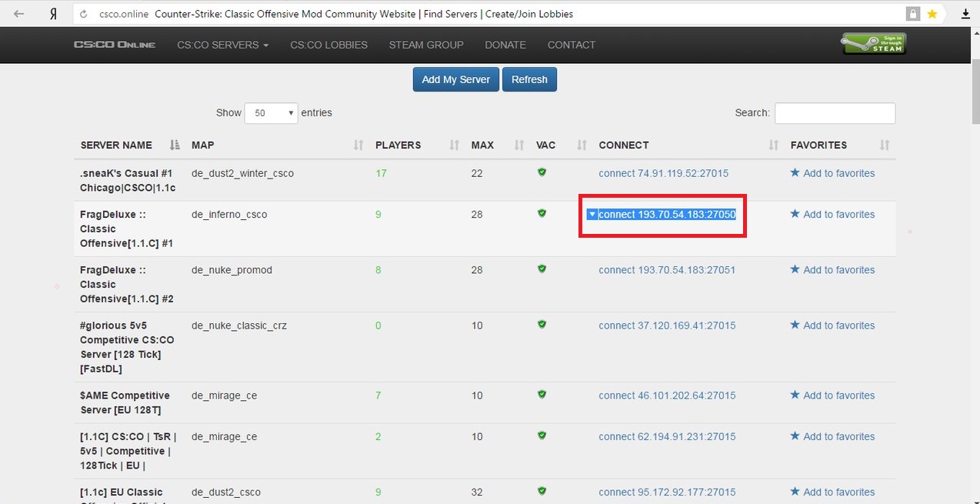
Task: Click server name .sneaK's Casual #1
Action: [128, 180]
